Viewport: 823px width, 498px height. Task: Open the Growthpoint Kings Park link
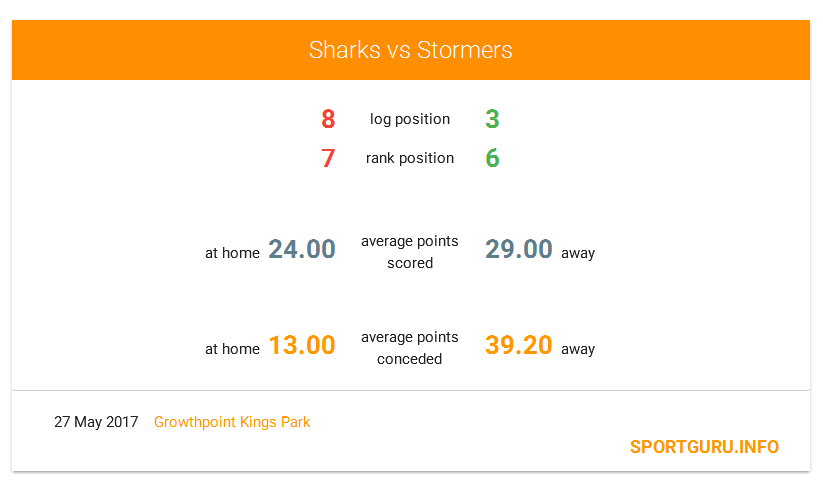(232, 422)
